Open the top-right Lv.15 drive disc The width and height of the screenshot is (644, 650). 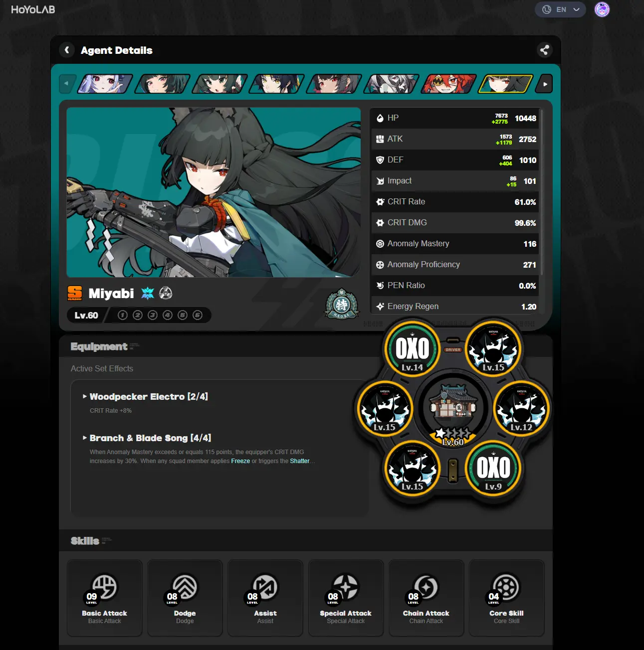pyautogui.click(x=493, y=349)
